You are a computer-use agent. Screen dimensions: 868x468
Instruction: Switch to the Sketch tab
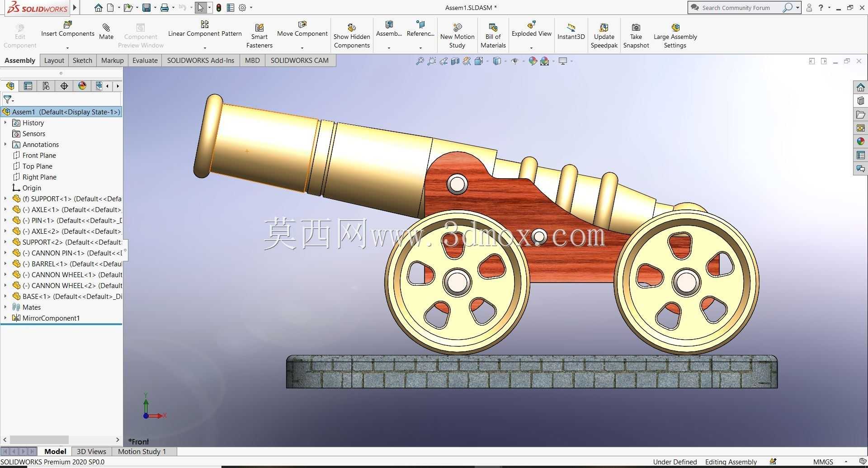(x=82, y=61)
